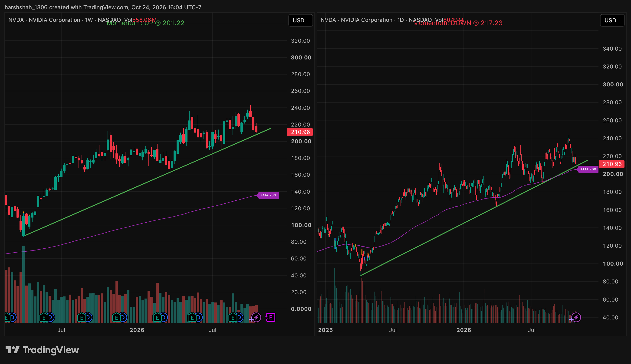Viewport: 631px width, 364px height.
Task: Click the 'Momentum: DOWN @ 217.23' label
Action: 458,23
